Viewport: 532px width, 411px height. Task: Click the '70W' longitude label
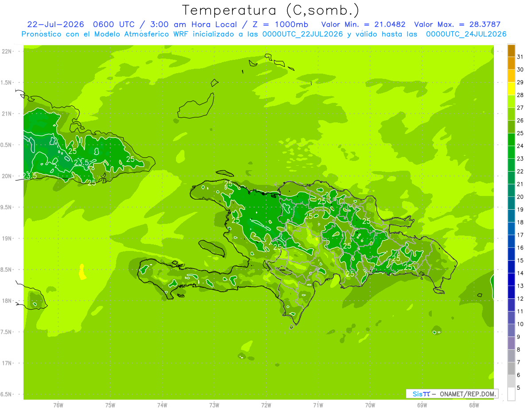click(x=370, y=405)
